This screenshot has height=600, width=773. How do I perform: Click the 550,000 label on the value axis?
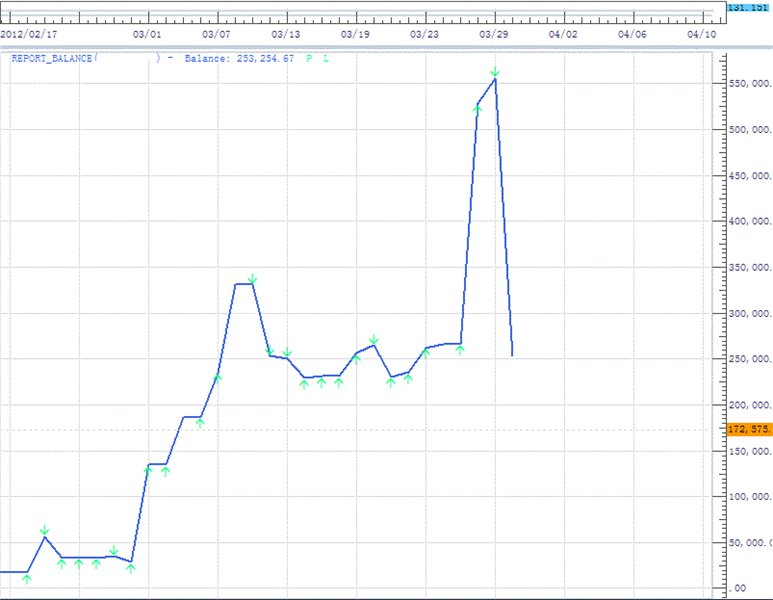pyautogui.click(x=750, y=84)
